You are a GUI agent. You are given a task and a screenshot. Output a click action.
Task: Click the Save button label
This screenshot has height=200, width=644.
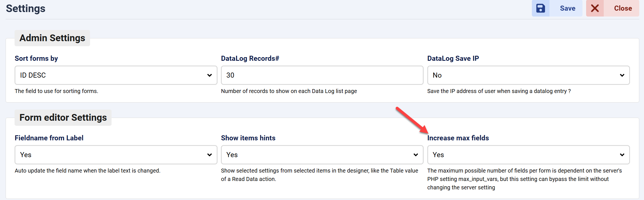tap(567, 8)
